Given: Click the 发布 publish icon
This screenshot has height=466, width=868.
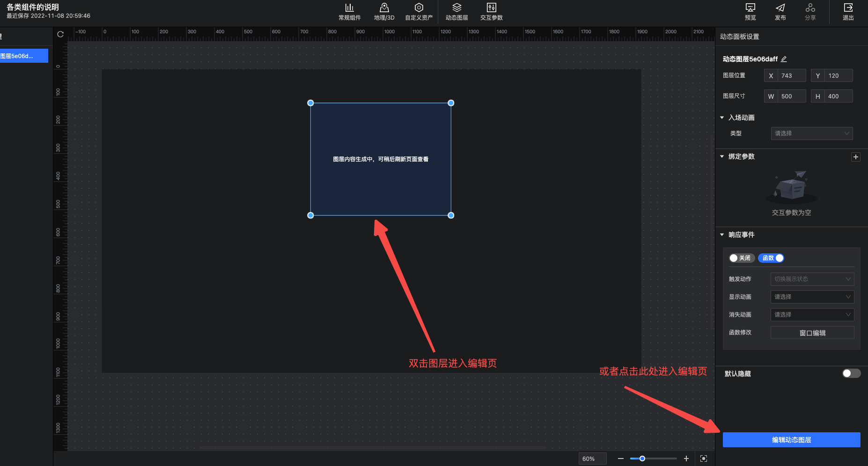Looking at the screenshot, I should click(780, 8).
